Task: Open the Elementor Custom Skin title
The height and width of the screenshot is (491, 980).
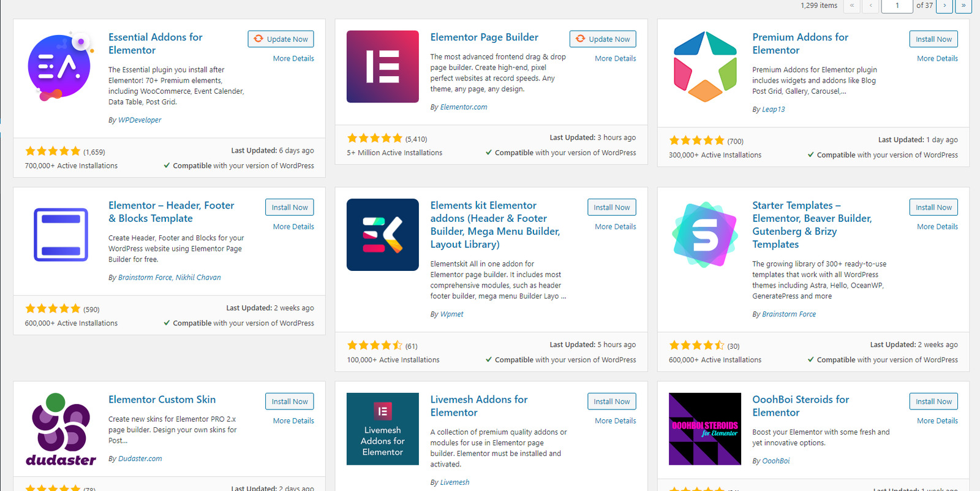Action: tap(162, 400)
